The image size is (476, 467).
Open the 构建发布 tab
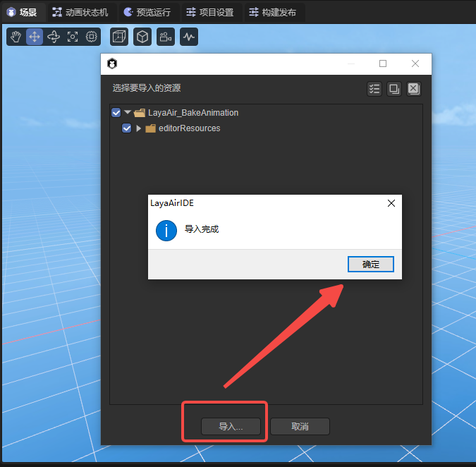[x=272, y=12]
